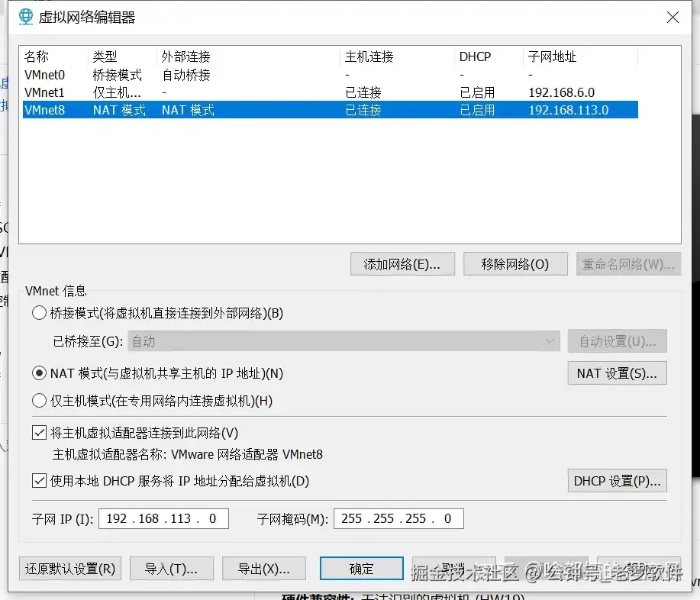Screen dimensions: 700x600
Task: Select the VMnet0 row in the list
Action: point(330,75)
